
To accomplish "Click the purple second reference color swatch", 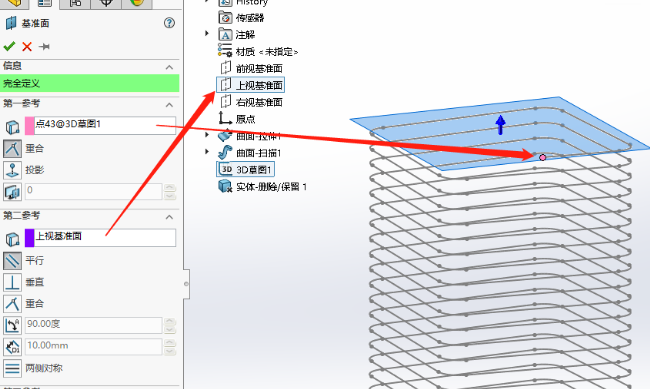I will click(x=30, y=238).
